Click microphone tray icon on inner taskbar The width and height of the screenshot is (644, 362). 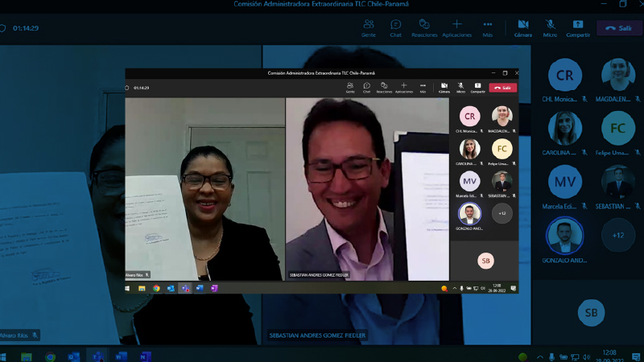[461, 289]
